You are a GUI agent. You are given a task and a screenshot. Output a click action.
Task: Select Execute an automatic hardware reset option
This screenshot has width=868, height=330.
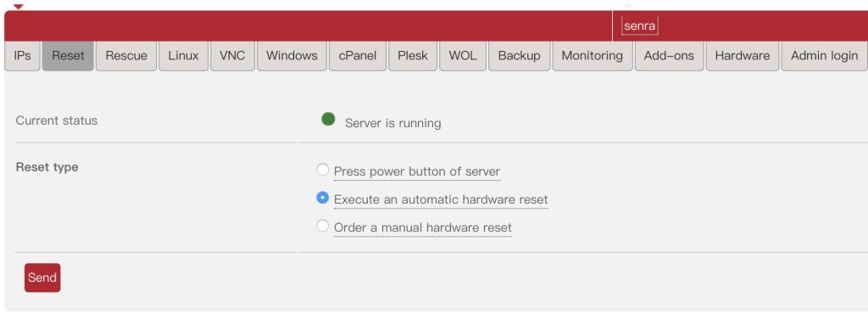[322, 198]
